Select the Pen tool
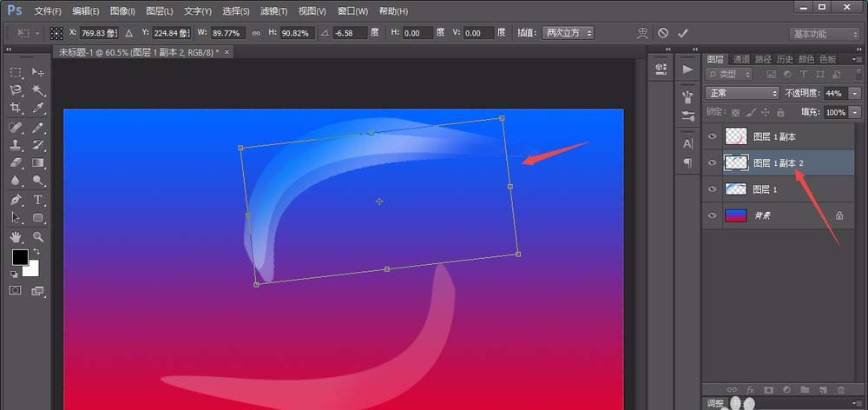 pos(16,199)
